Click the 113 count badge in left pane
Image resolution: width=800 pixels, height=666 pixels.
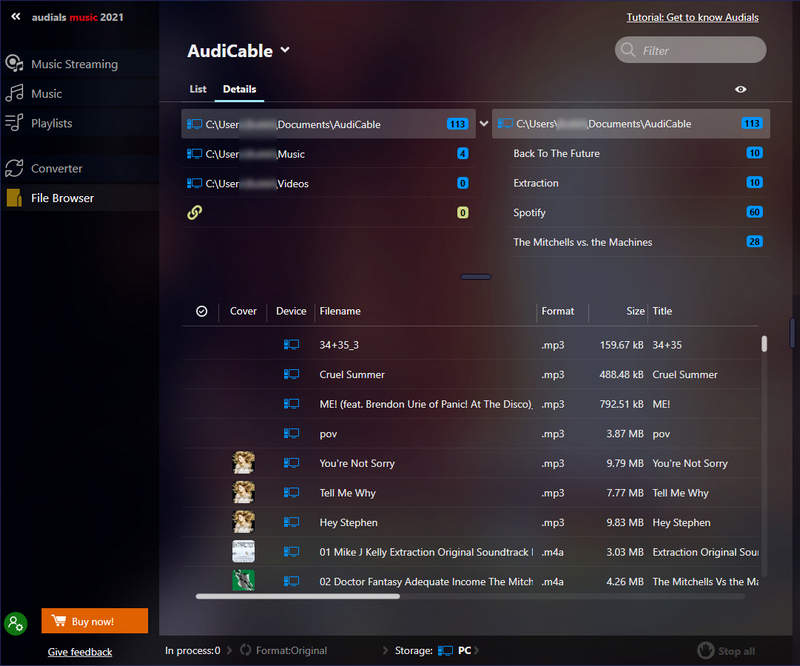pyautogui.click(x=458, y=124)
